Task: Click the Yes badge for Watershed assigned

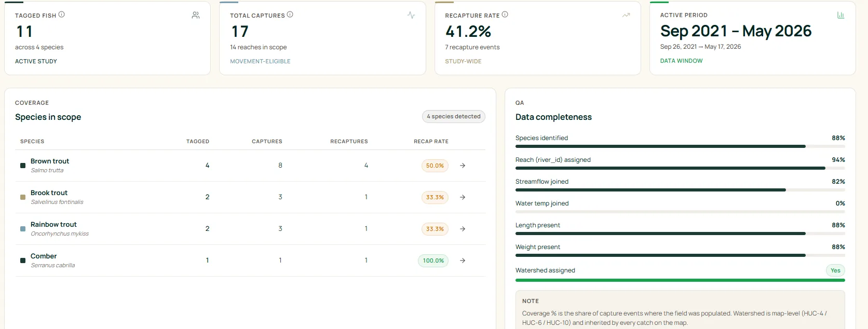Action: tap(835, 270)
